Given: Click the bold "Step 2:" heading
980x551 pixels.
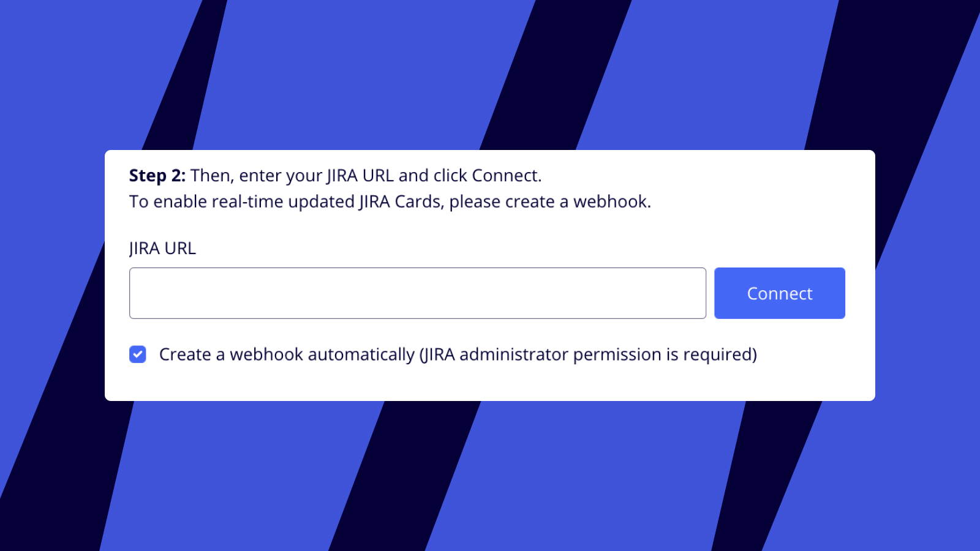Looking at the screenshot, I should 157,176.
